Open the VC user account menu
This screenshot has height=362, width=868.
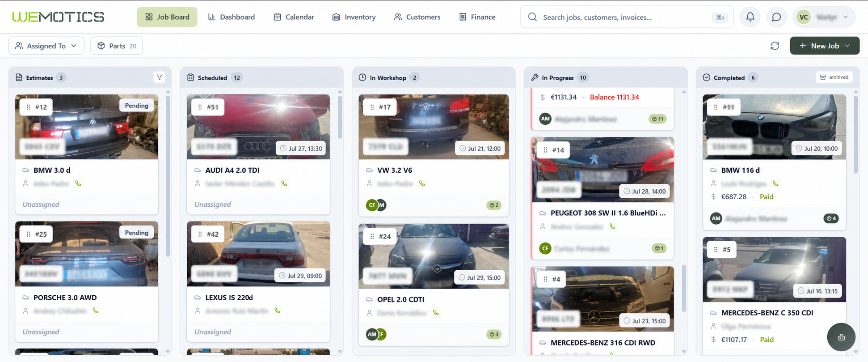[824, 17]
